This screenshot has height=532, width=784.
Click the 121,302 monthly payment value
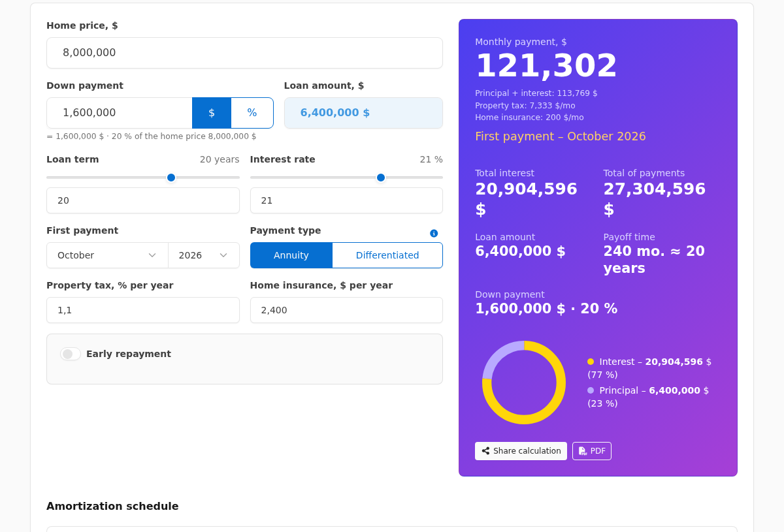(546, 66)
